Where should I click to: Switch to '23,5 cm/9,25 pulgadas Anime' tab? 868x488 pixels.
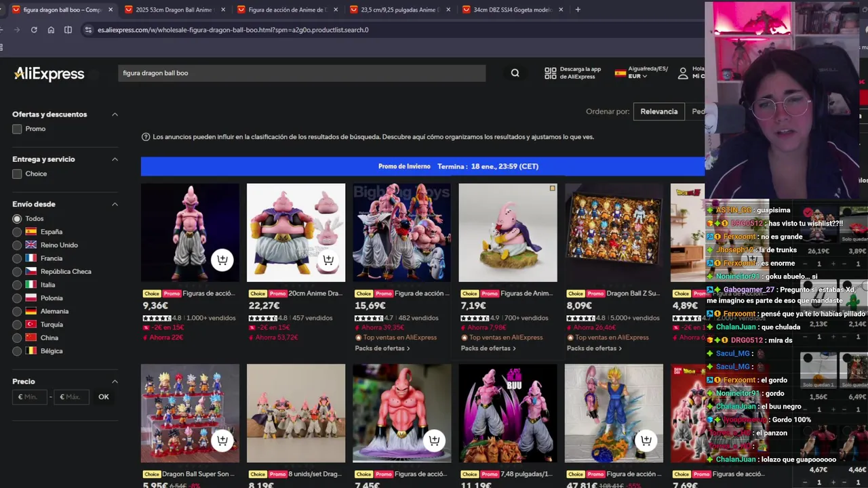[x=399, y=9]
